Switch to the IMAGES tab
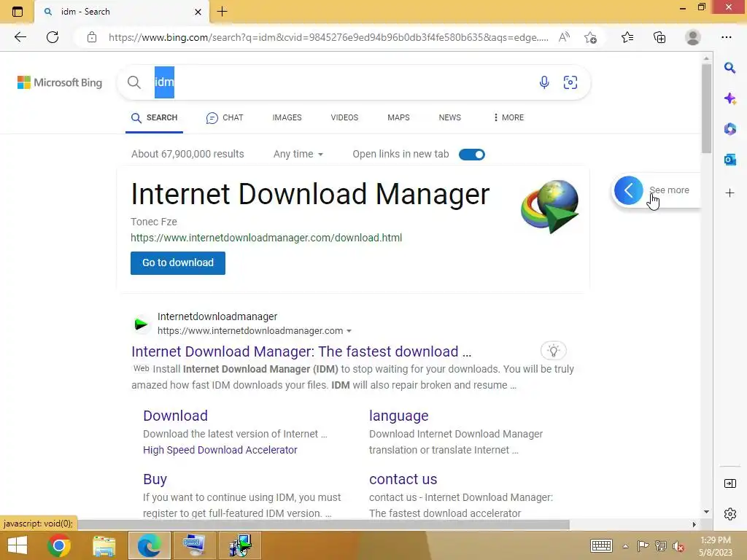Viewport: 747px width, 560px height. click(287, 117)
